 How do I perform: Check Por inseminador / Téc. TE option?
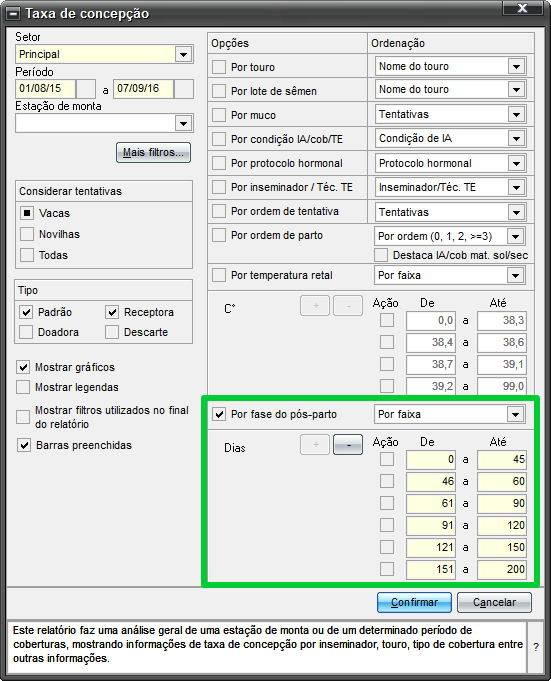(x=219, y=187)
